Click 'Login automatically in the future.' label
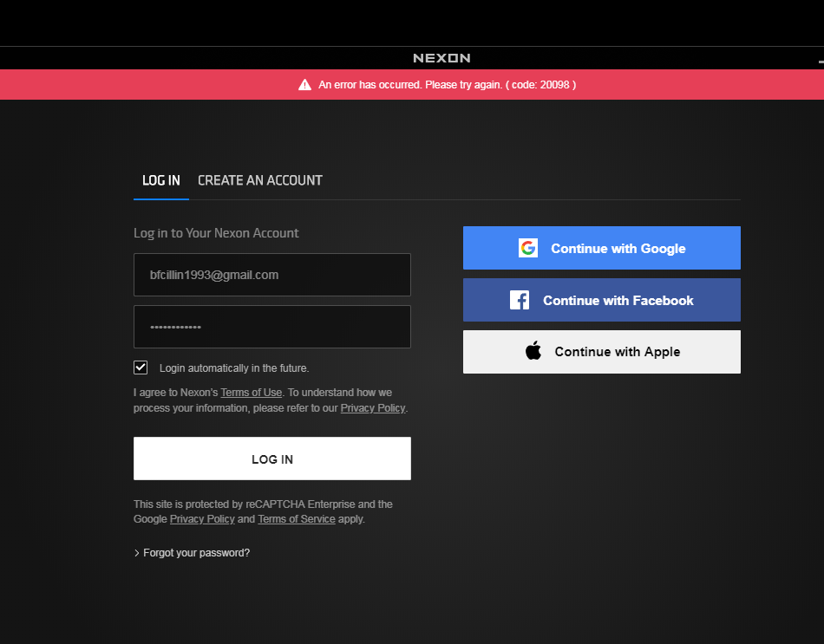This screenshot has height=644, width=824. [x=234, y=368]
